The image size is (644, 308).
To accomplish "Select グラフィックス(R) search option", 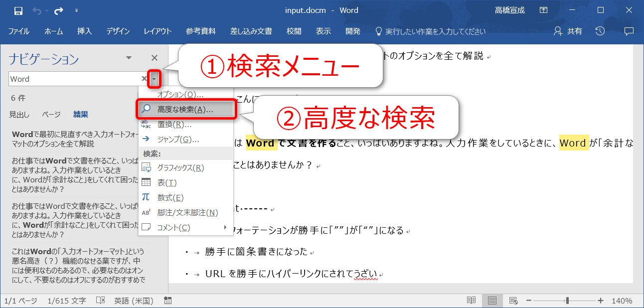I will point(186,168).
